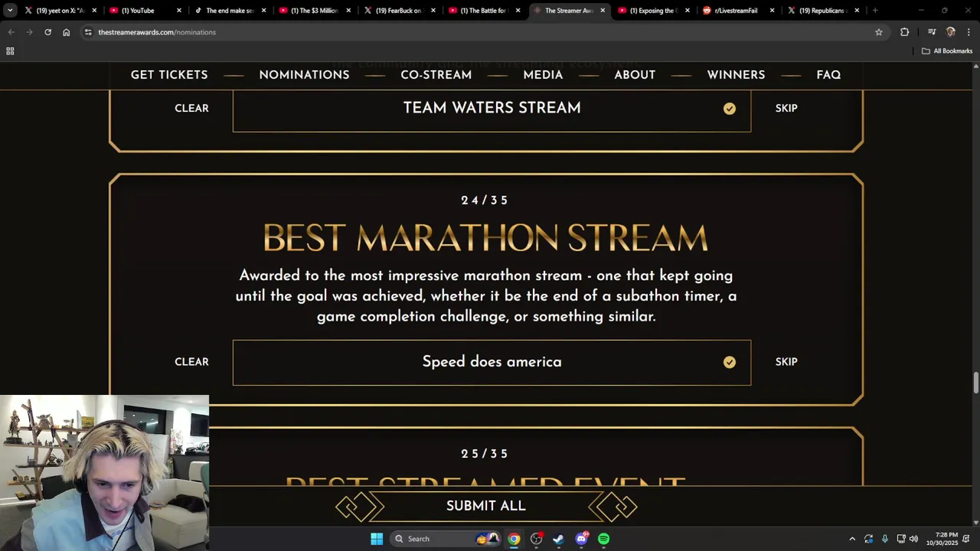View site information icon in address bar
980x551 pixels.
tap(88, 32)
